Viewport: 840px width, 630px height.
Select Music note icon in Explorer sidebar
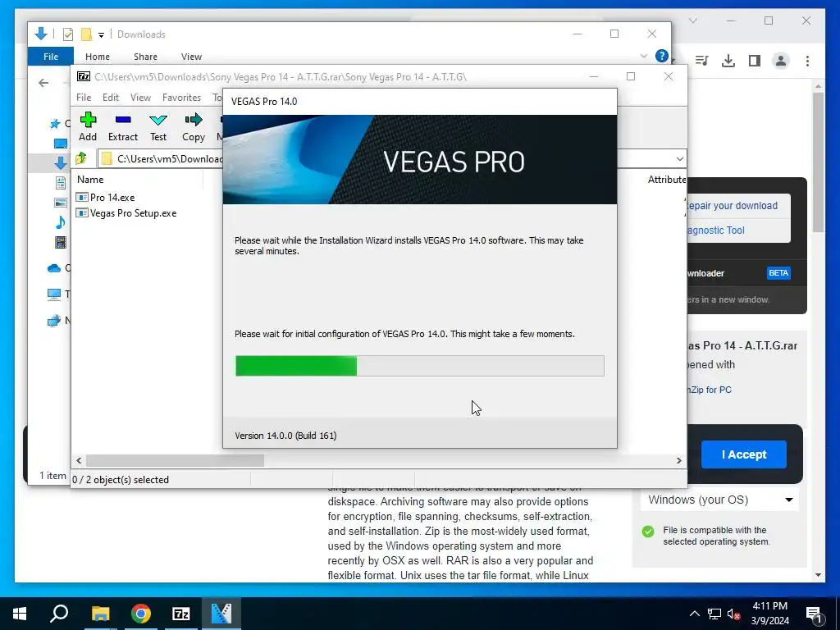[61, 222]
